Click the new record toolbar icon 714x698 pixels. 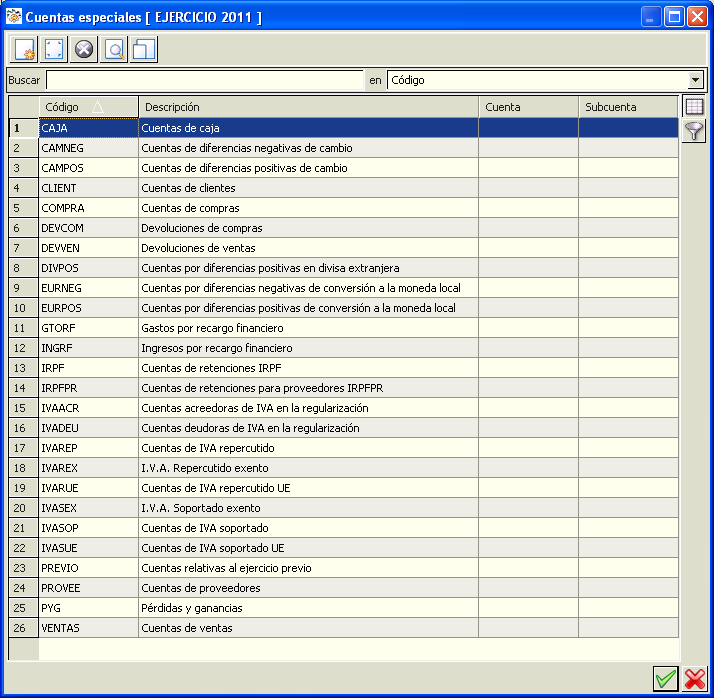click(24, 49)
